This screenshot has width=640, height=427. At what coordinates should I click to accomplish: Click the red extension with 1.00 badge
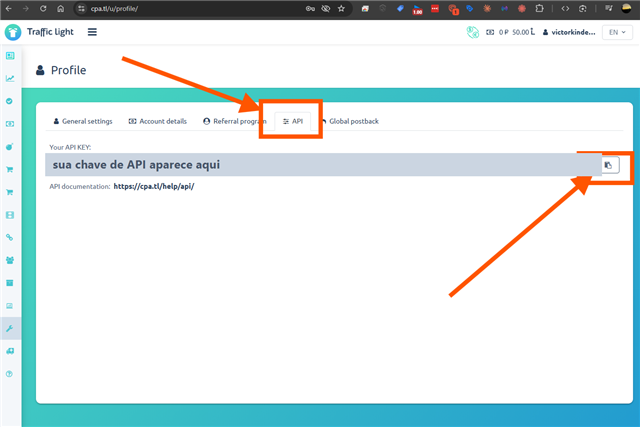pyautogui.click(x=417, y=9)
